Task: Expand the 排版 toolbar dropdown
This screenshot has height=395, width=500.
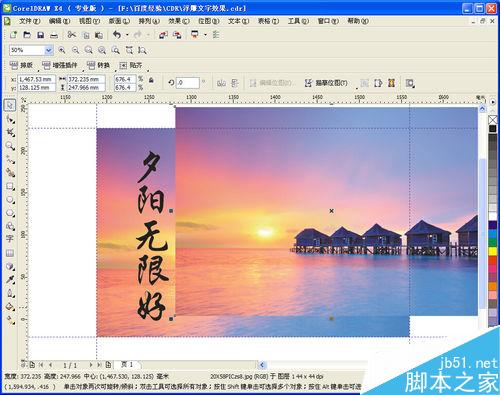Action: 39,70
